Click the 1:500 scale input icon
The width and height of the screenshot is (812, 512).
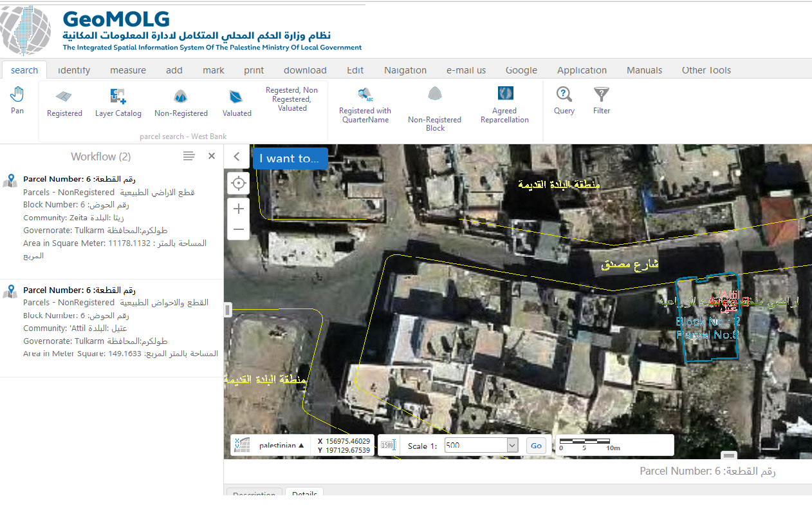tap(388, 445)
